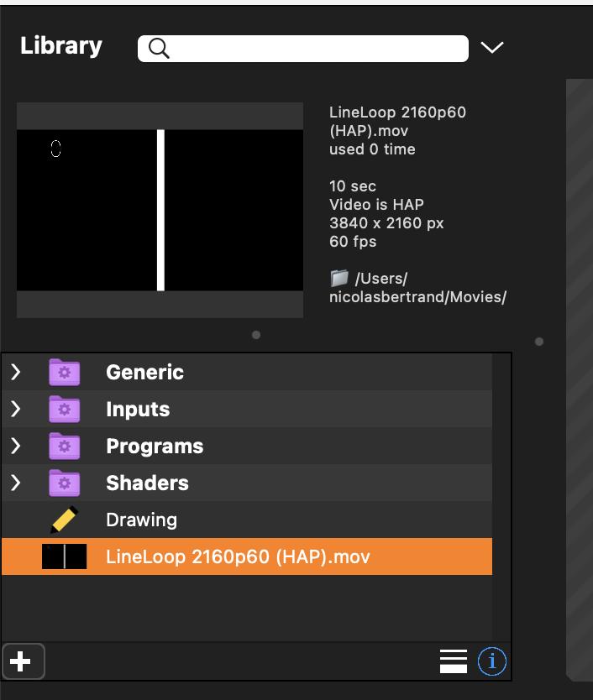
Task: Click the LineLoop thumbnail in the list
Action: pos(65,556)
